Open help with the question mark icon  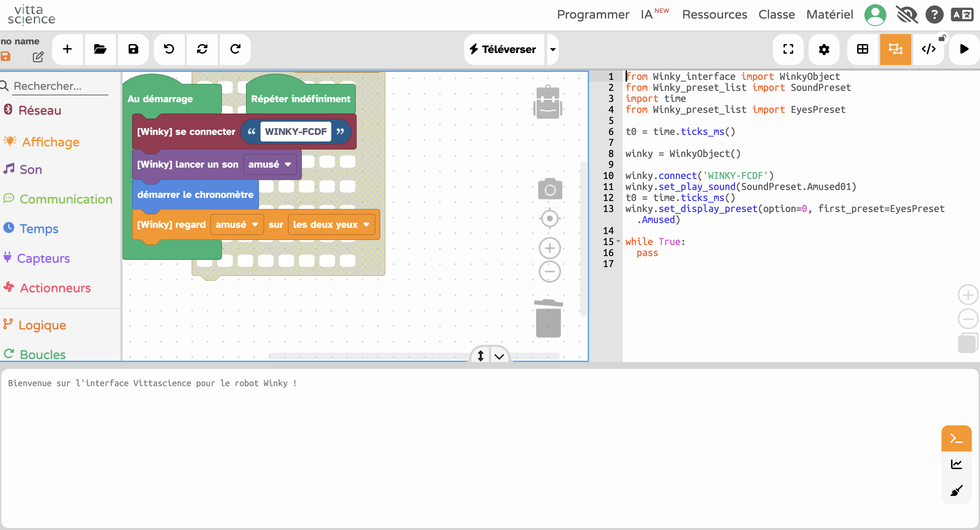click(934, 15)
